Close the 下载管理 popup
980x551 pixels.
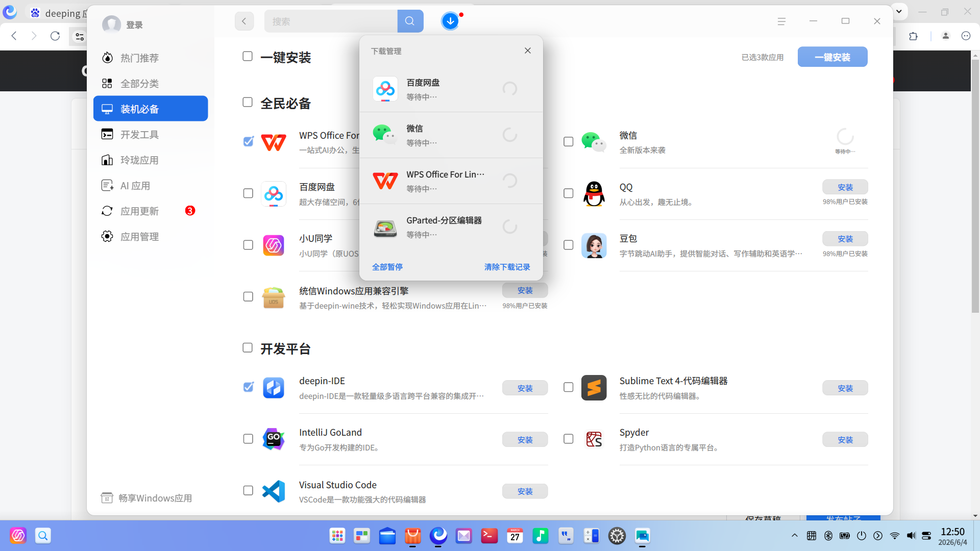[x=528, y=51]
